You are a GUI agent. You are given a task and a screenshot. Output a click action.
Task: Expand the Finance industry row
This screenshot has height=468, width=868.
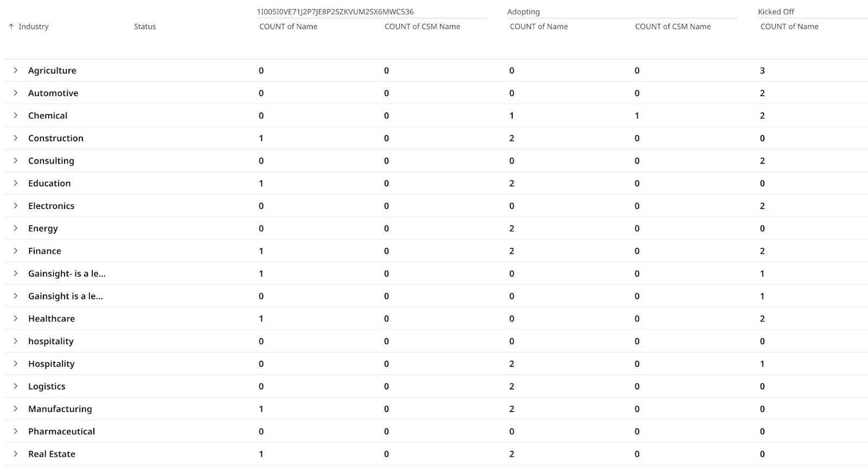tap(16, 250)
